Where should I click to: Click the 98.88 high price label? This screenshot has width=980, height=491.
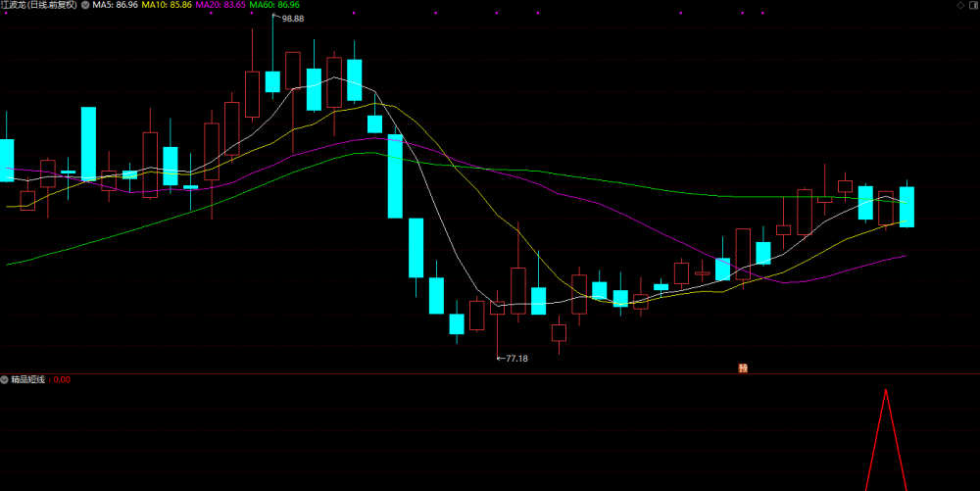click(x=292, y=19)
